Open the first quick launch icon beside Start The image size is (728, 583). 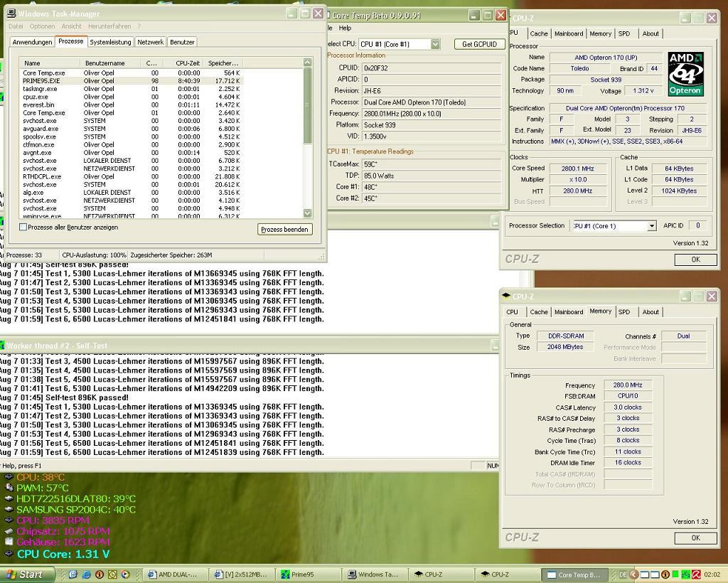coord(73,574)
